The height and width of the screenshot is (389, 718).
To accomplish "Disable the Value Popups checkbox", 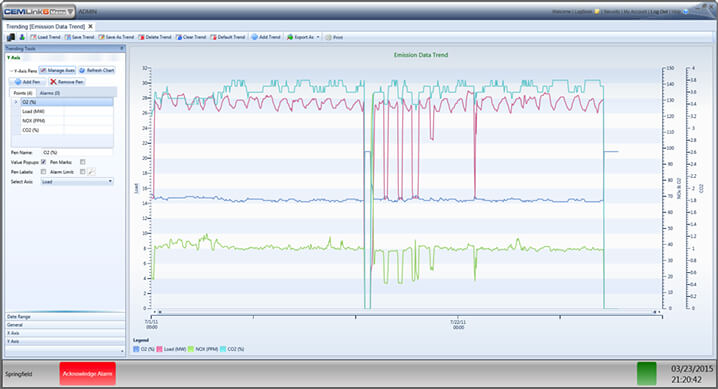I will tap(44, 162).
